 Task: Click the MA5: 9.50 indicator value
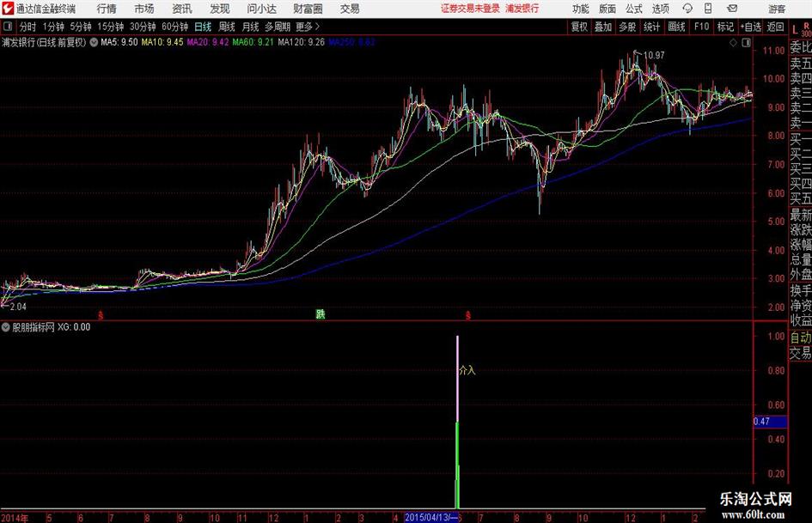[x=119, y=42]
